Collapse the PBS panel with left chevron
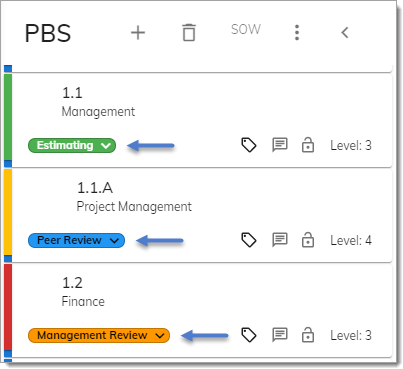 tap(345, 32)
